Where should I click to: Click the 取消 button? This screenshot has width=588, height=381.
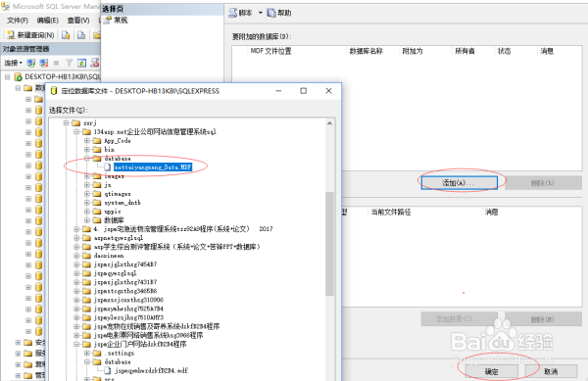(551, 371)
